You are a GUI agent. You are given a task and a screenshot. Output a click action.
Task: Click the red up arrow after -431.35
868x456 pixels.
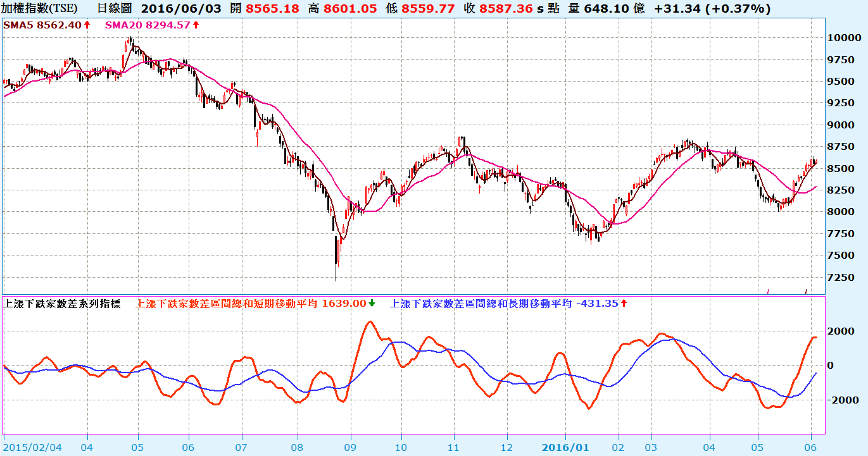(624, 304)
